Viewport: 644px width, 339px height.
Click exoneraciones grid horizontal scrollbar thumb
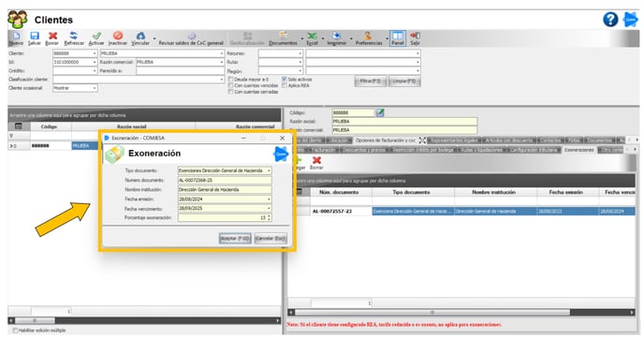coord(432,312)
